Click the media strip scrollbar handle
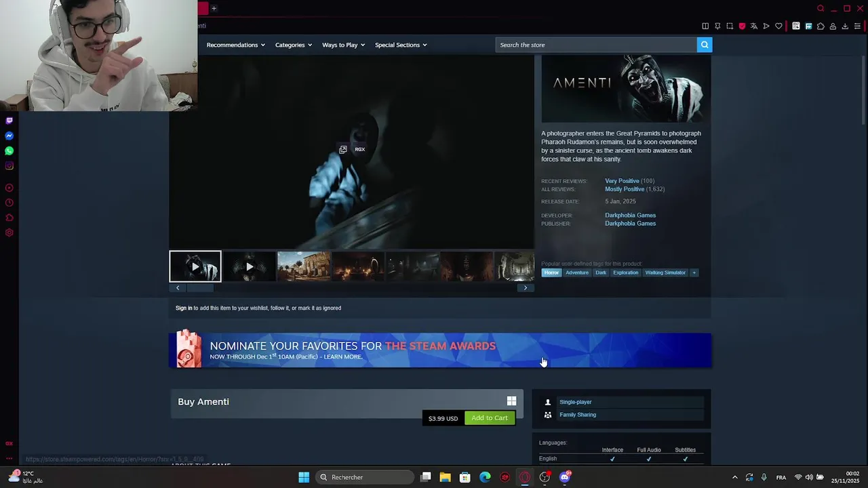Image resolution: width=868 pixels, height=488 pixels. pyautogui.click(x=200, y=288)
